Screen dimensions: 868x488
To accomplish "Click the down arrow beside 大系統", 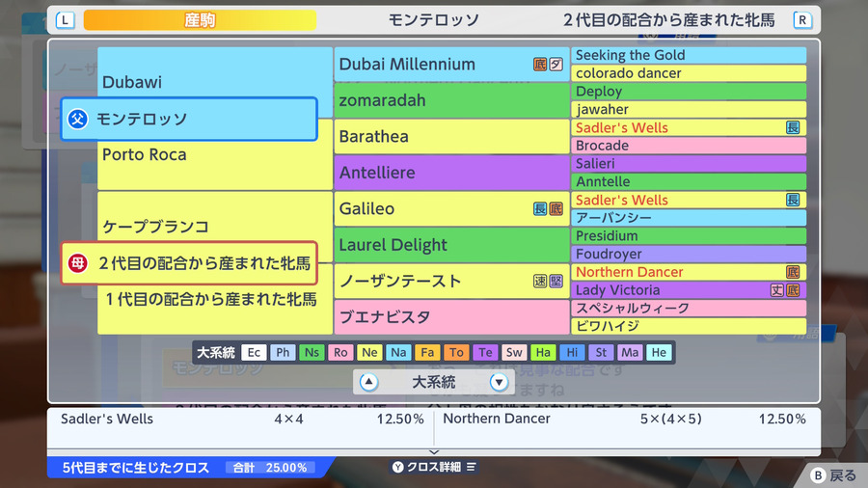I will pos(499,382).
